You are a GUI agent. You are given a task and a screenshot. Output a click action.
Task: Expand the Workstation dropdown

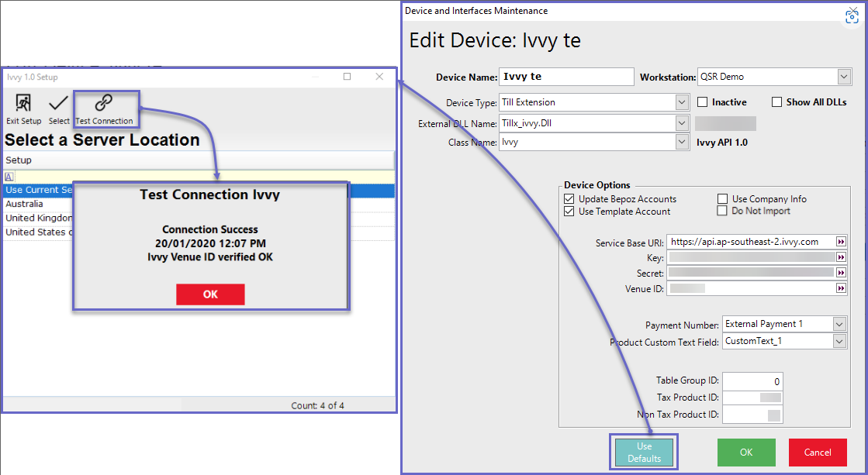tap(844, 77)
